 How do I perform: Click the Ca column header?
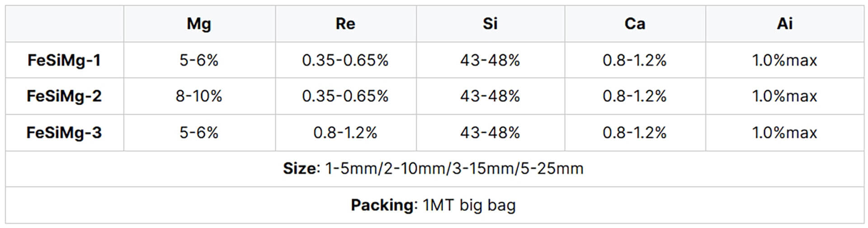pos(635,24)
